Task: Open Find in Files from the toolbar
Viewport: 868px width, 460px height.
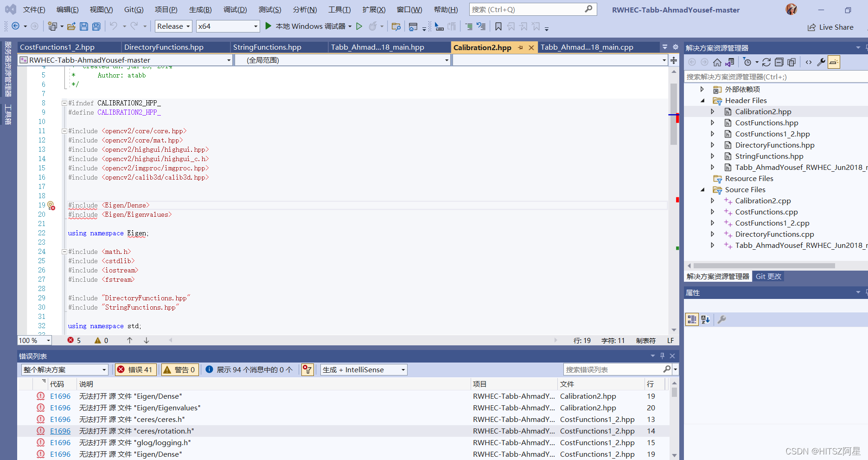Action: (x=396, y=26)
